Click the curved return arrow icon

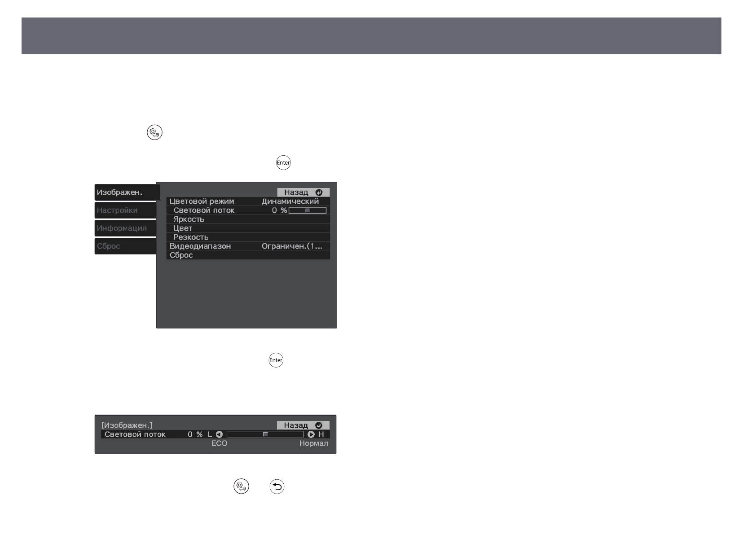click(277, 486)
